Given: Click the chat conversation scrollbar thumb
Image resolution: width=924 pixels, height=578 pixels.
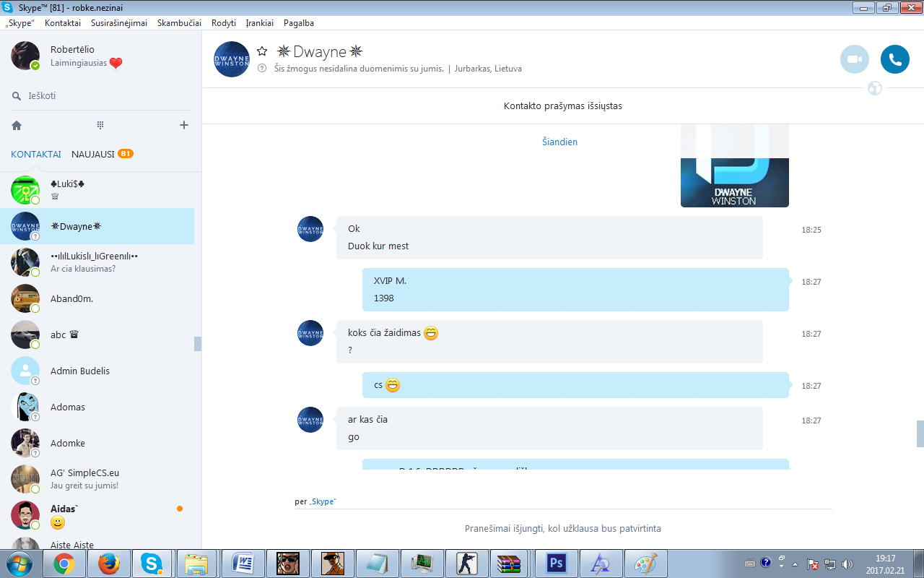Looking at the screenshot, I should click(x=920, y=434).
